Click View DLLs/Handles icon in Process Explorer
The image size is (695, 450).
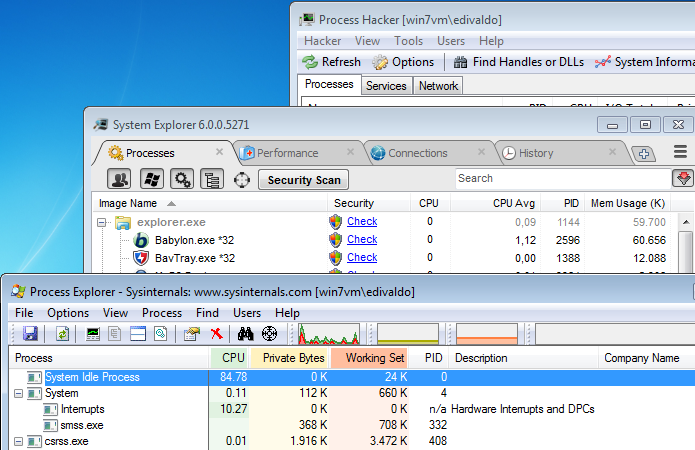click(x=160, y=333)
